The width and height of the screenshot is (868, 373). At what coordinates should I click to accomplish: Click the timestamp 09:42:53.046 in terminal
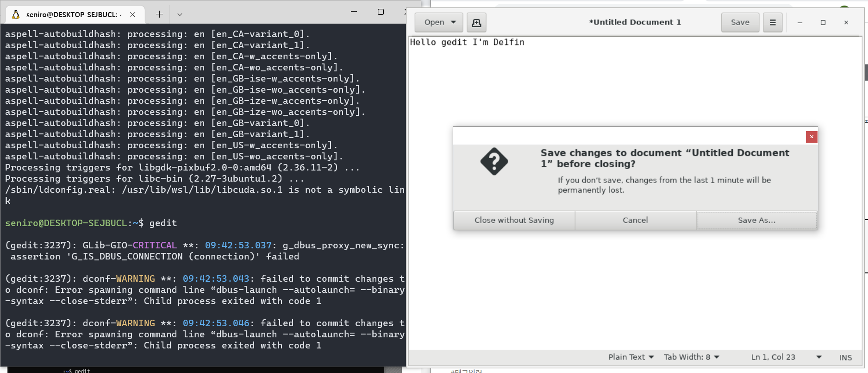coord(216,323)
